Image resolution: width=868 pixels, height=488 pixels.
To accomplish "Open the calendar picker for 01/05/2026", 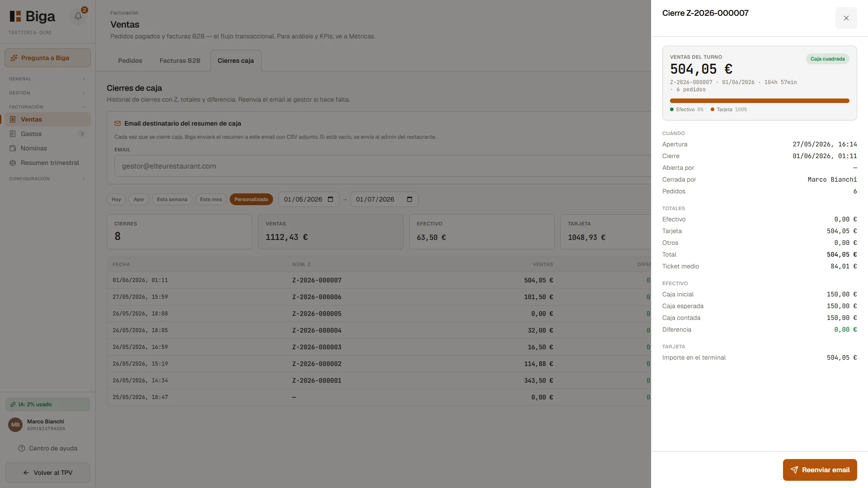I will [330, 199].
